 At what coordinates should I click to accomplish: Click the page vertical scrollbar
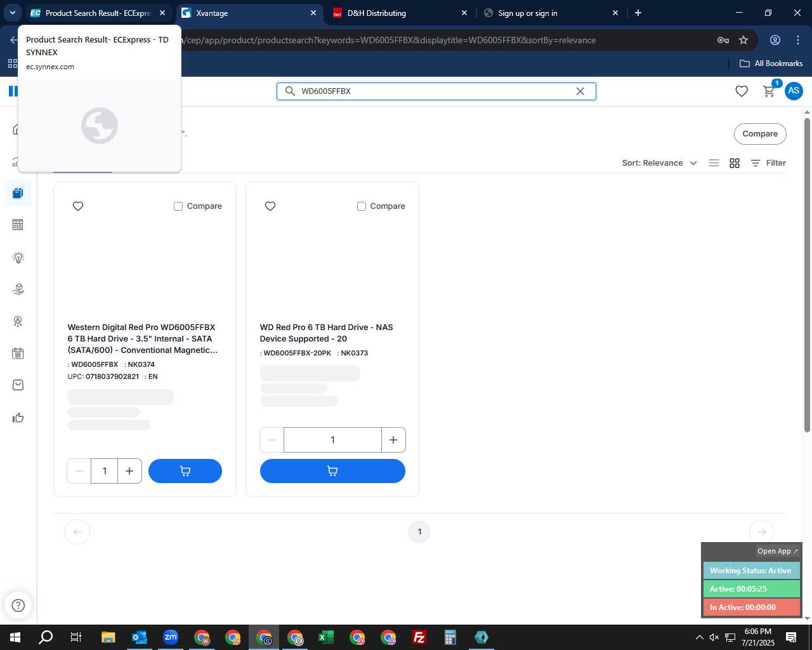807,275
